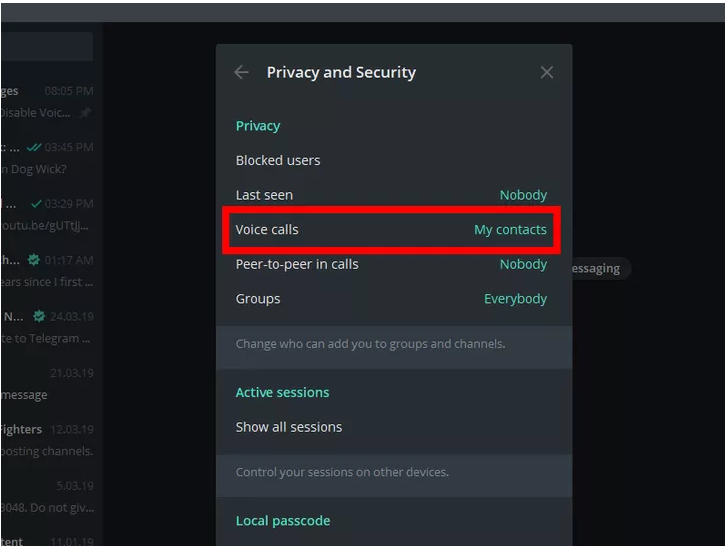This screenshot has height=546, width=725.
Task: Open the Fighters chat from 12.03.19
Action: coord(48,440)
